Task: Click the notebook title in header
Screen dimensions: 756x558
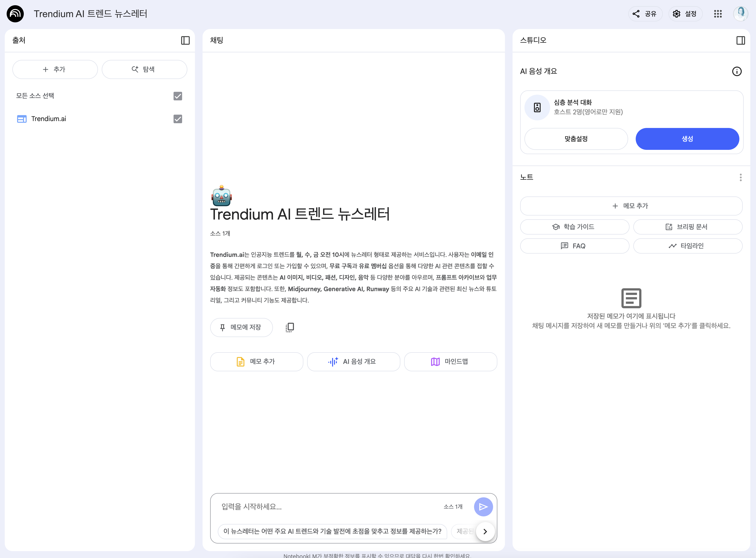Action: tap(91, 14)
